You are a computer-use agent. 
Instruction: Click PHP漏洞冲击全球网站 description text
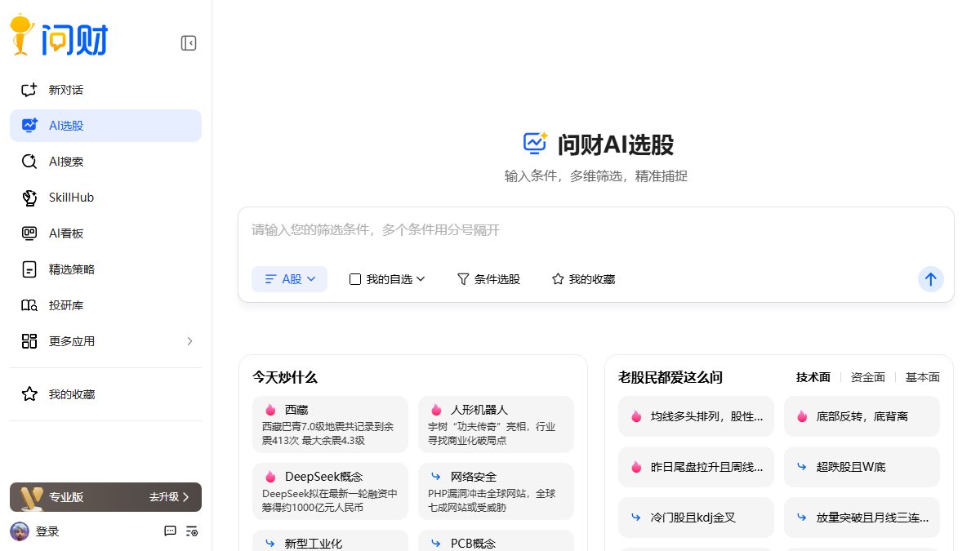[x=492, y=500]
